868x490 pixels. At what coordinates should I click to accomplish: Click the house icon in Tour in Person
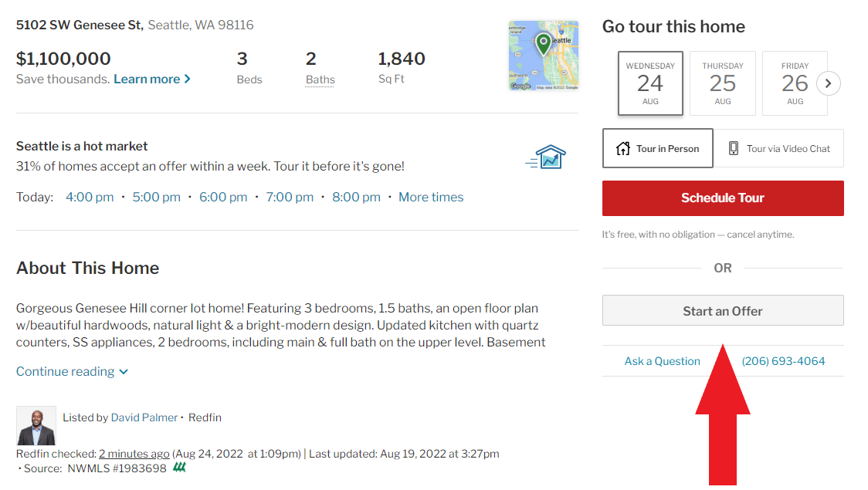coord(623,148)
